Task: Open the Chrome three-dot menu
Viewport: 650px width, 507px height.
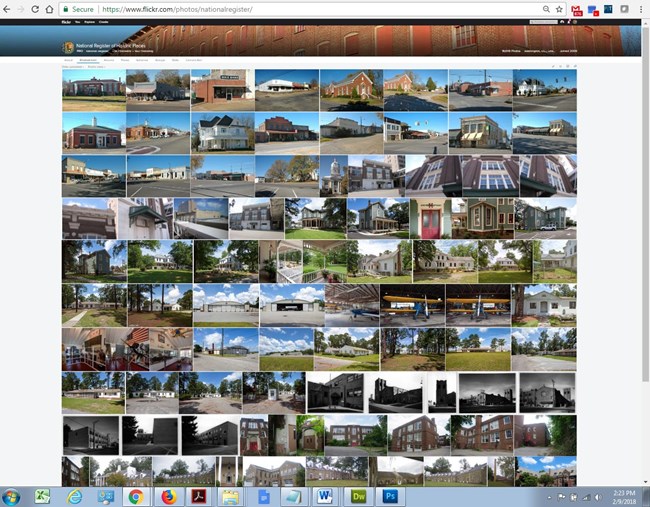Action: click(x=641, y=9)
